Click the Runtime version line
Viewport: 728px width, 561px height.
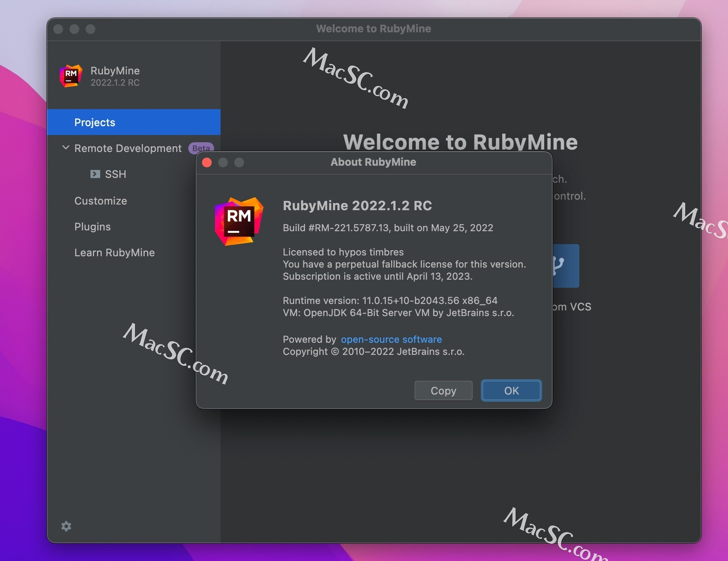(390, 301)
